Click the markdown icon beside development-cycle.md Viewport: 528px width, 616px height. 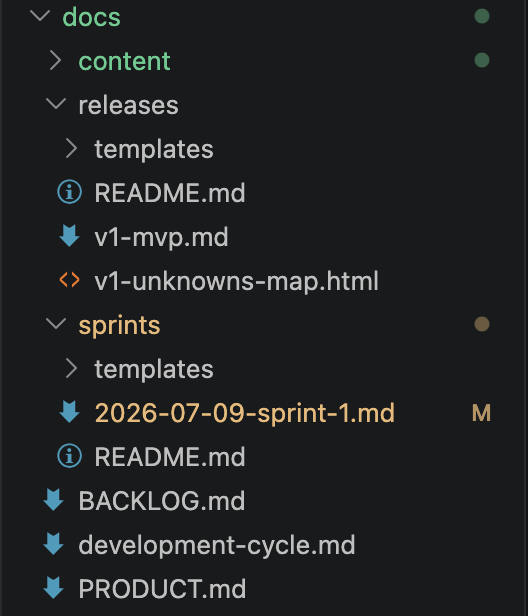point(53,544)
